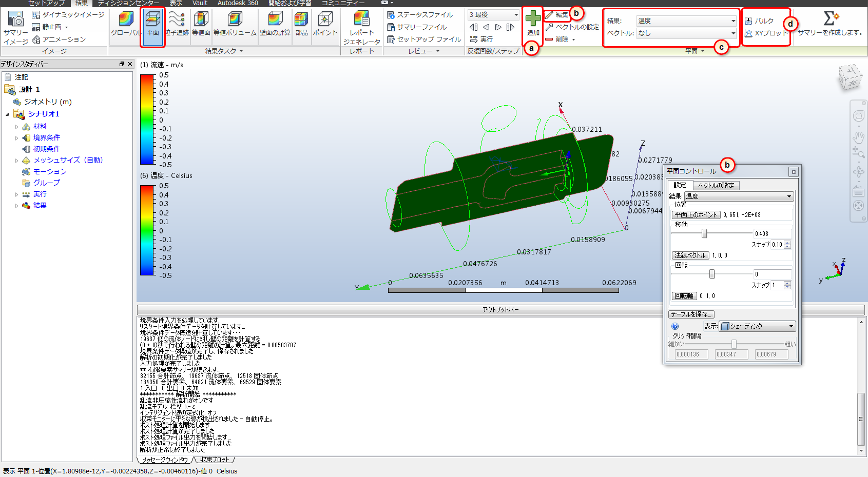Click the バルク calculation button

[759, 21]
